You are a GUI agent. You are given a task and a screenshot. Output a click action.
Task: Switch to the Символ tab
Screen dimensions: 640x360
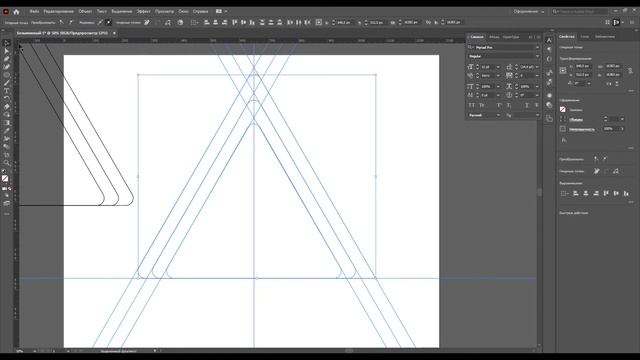pos(476,37)
